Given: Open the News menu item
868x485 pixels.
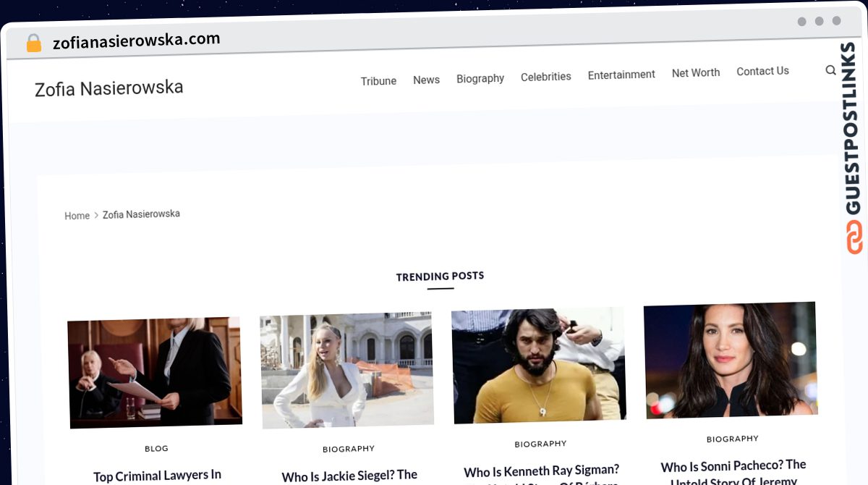Looking at the screenshot, I should tap(426, 80).
